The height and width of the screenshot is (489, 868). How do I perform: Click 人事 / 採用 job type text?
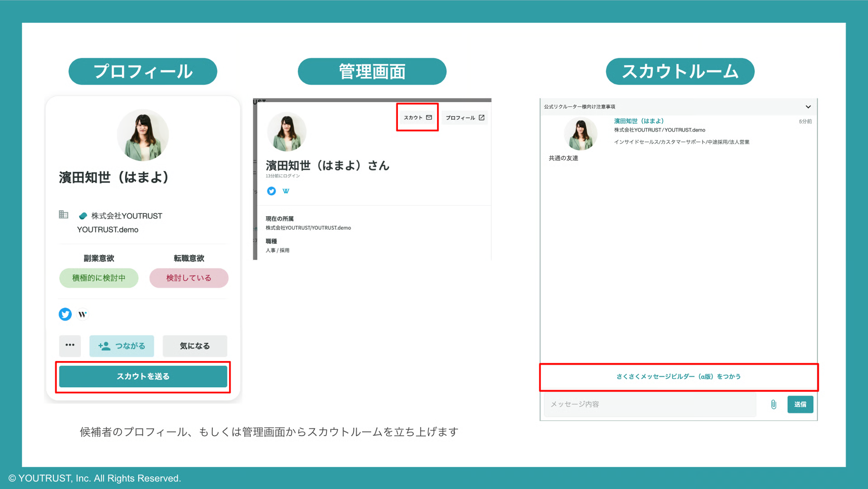[278, 250]
